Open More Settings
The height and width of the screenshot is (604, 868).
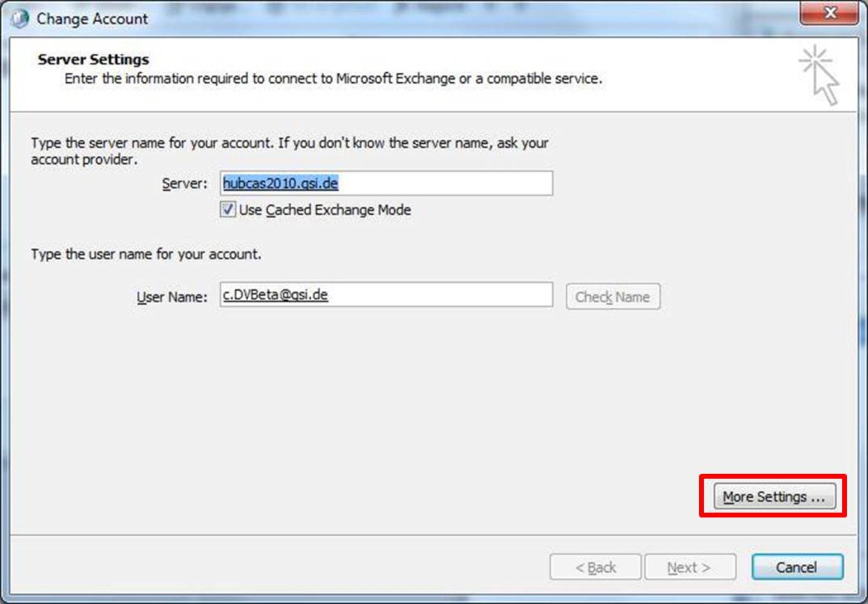774,497
